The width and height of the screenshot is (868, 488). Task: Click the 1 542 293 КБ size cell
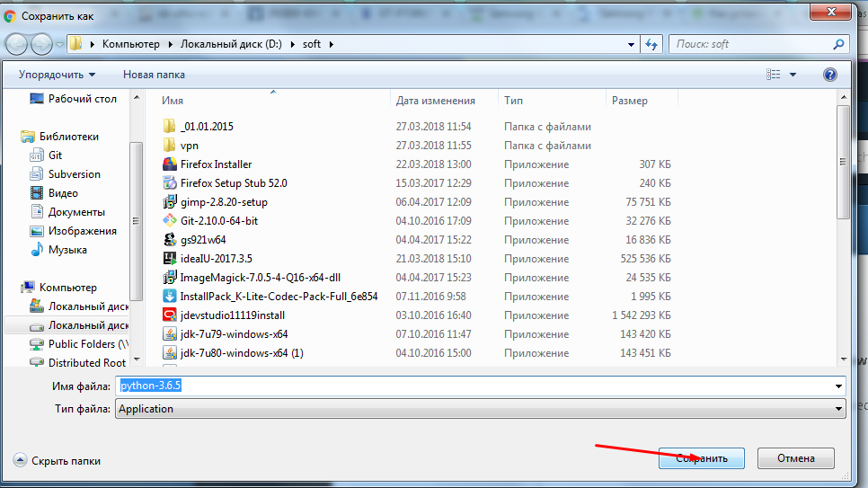641,315
